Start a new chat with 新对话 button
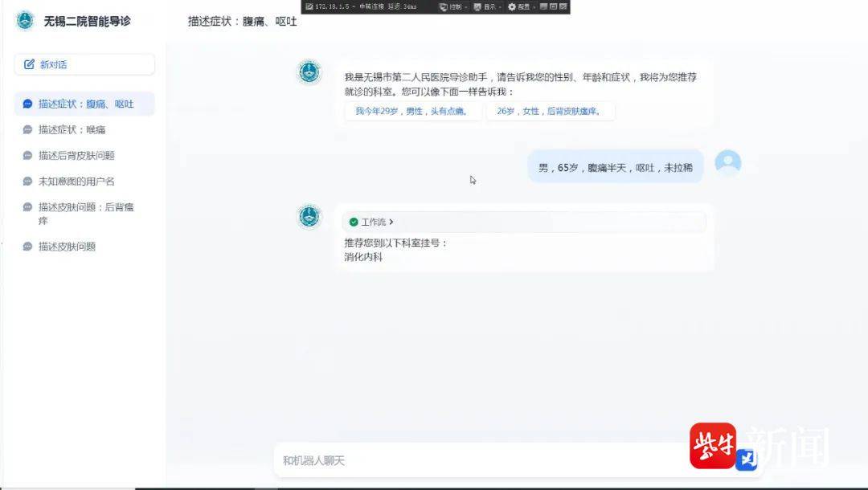Viewport: 868px width, 490px height. click(84, 65)
